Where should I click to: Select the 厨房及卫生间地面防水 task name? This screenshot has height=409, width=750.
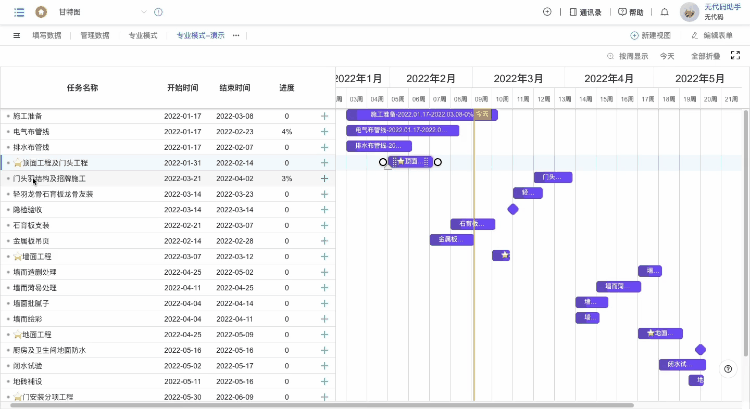pyautogui.click(x=49, y=350)
